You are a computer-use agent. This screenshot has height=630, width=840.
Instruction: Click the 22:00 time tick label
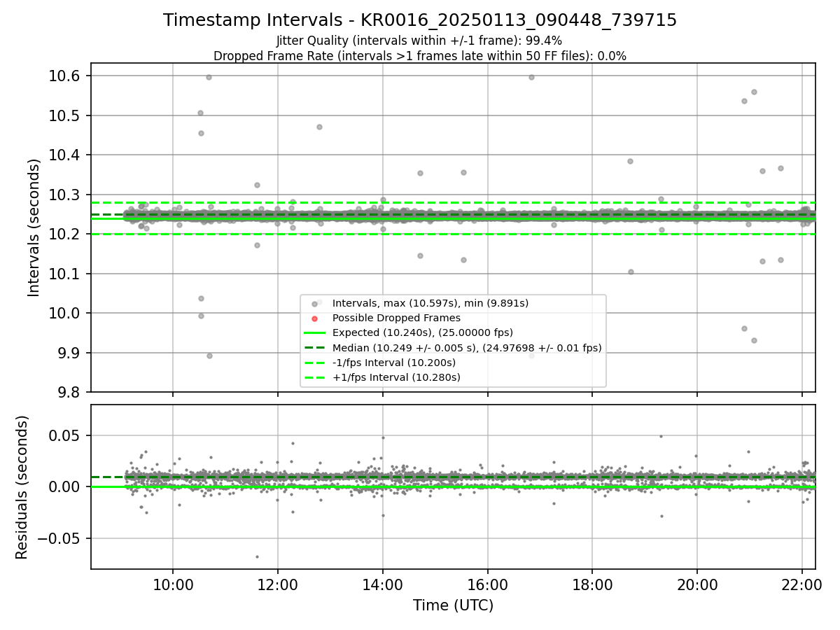[x=801, y=585]
